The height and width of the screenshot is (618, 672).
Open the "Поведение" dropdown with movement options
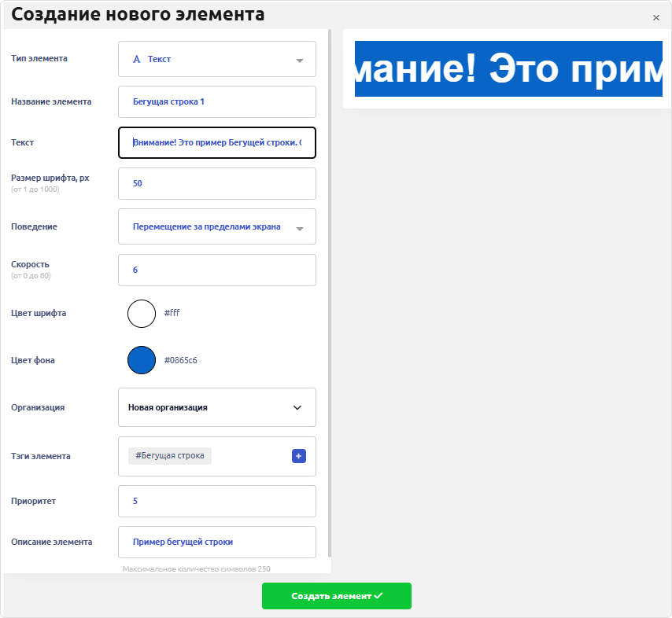(216, 226)
